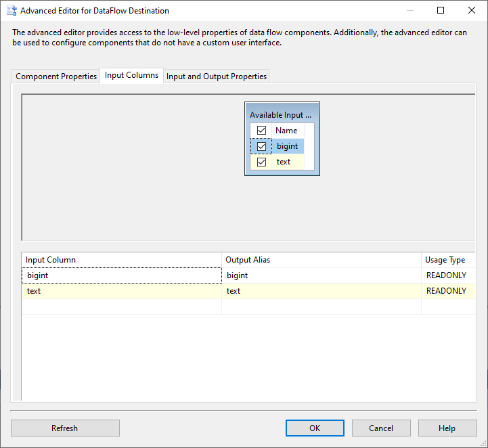Open Usage Type dropdown for bigint row
The width and height of the screenshot is (488, 448).
coord(447,275)
